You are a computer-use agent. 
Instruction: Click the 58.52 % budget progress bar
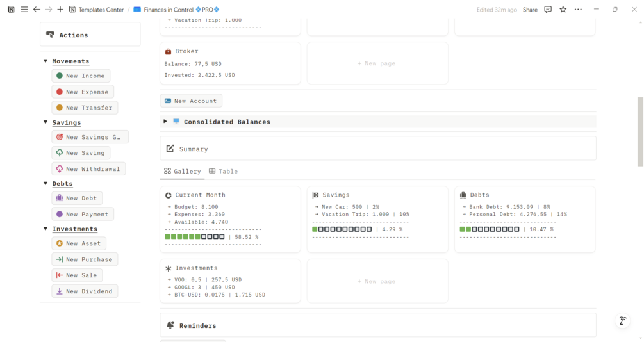click(x=195, y=237)
